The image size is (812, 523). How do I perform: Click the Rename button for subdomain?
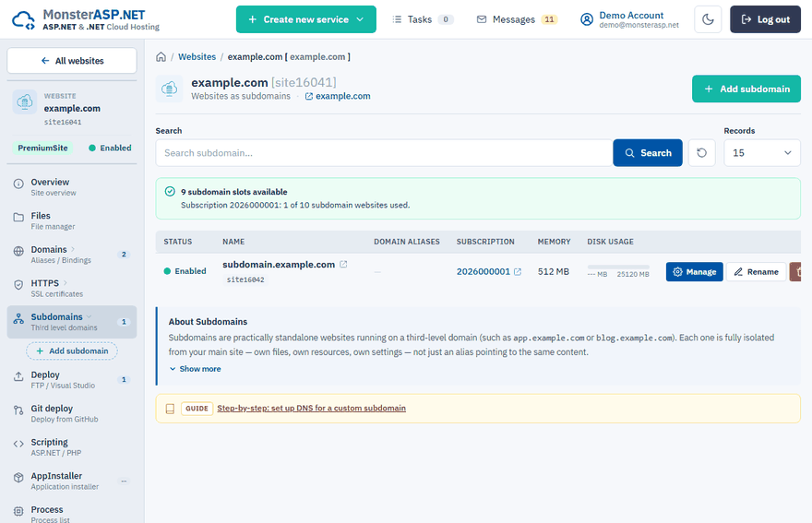point(756,272)
